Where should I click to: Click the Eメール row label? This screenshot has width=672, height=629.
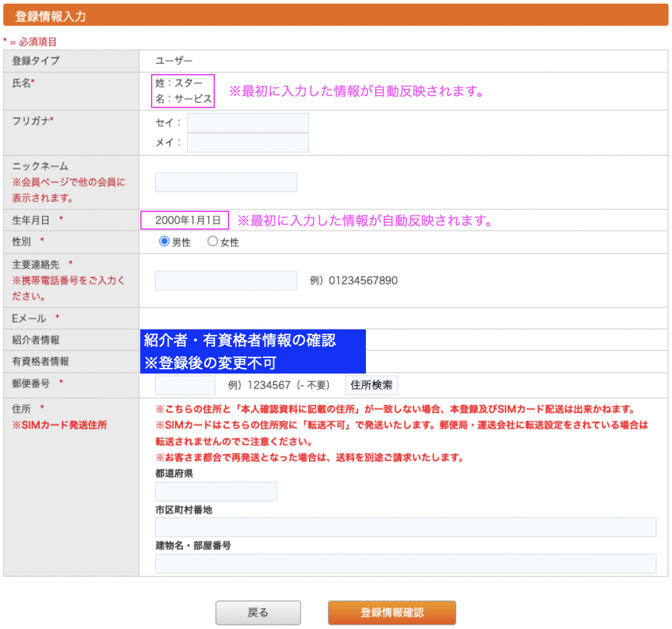tap(28, 318)
